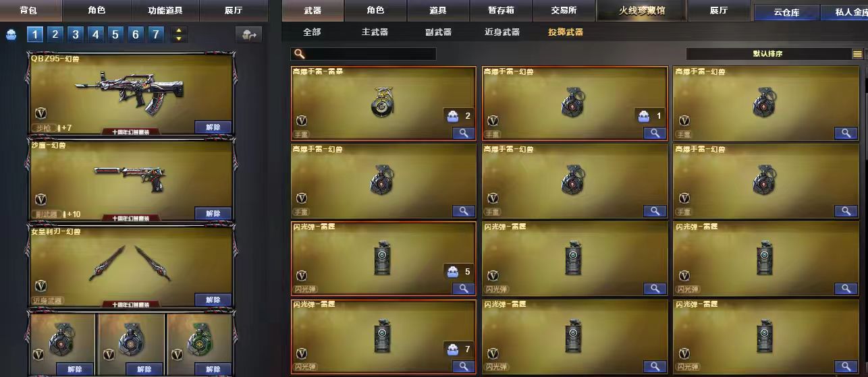Click the backpack count icon on 闪光弹-雷霆 showing 5
The width and height of the screenshot is (868, 377).
[x=452, y=272]
